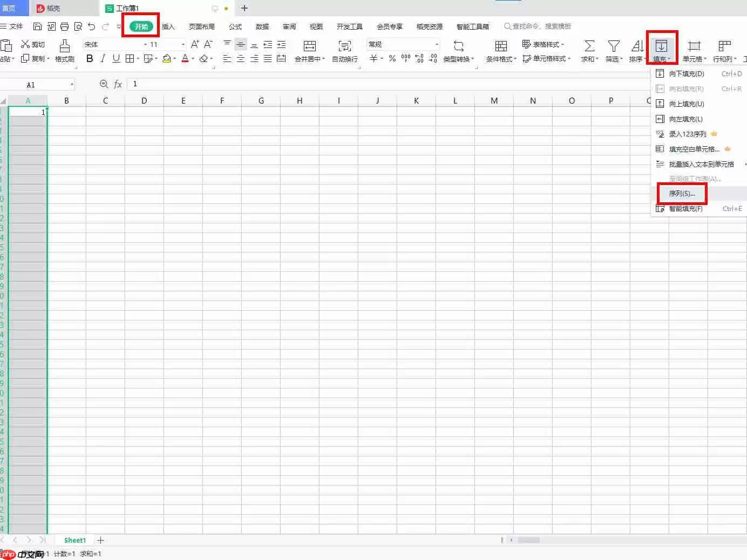The height and width of the screenshot is (560, 747).
Task: Click the Format Painter (格式刷) icon
Action: (x=64, y=46)
